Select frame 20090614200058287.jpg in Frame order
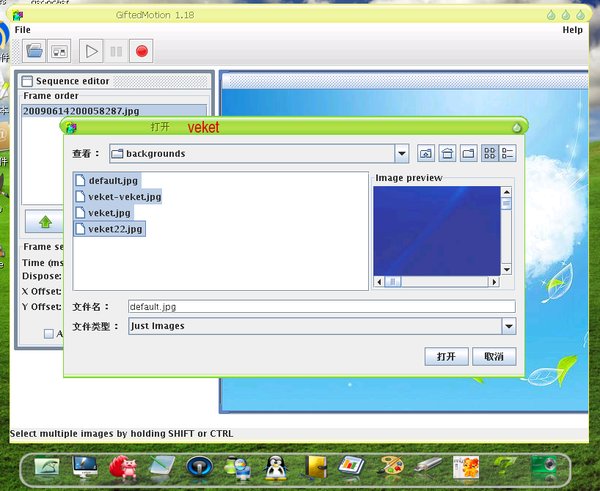Screen dimensions: 600x491 click(x=114, y=111)
